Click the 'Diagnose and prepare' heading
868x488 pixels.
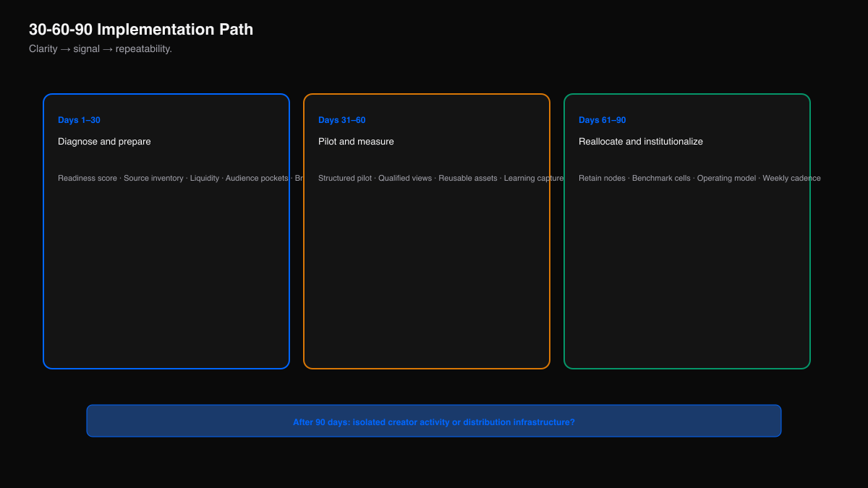click(x=104, y=142)
